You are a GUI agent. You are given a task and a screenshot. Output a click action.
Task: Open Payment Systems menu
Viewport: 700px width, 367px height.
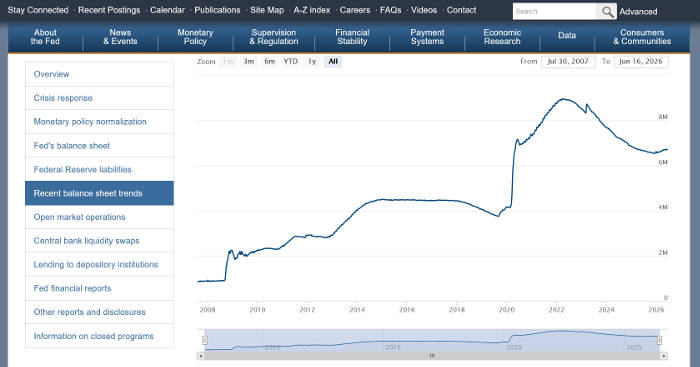(427, 37)
